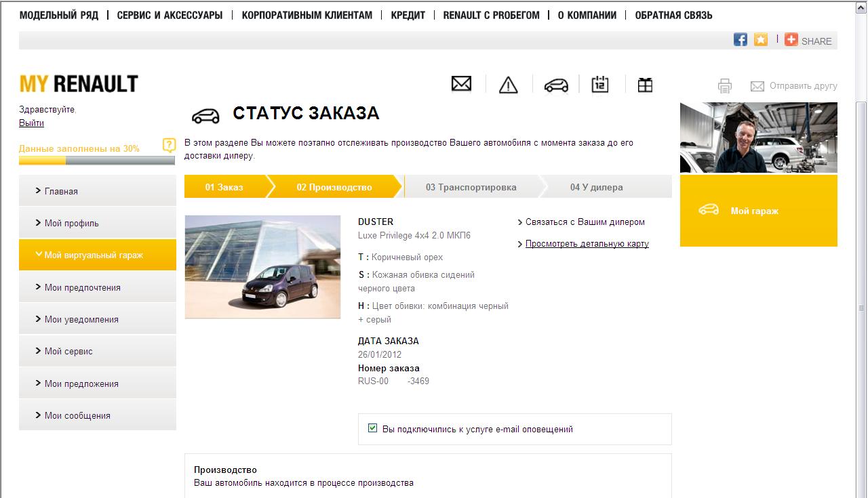Click the order date 26/01/2012
The height and width of the screenshot is (498, 868).
tap(380, 354)
